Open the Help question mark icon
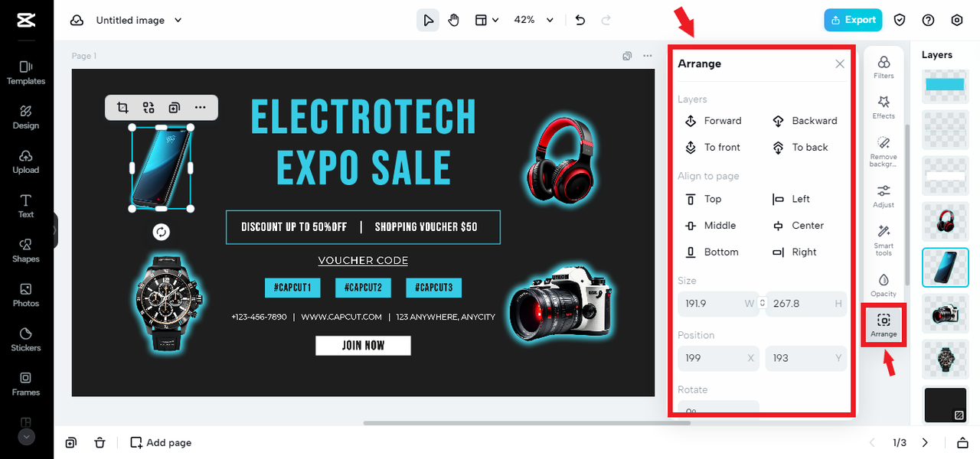This screenshot has height=459, width=980. (x=929, y=20)
